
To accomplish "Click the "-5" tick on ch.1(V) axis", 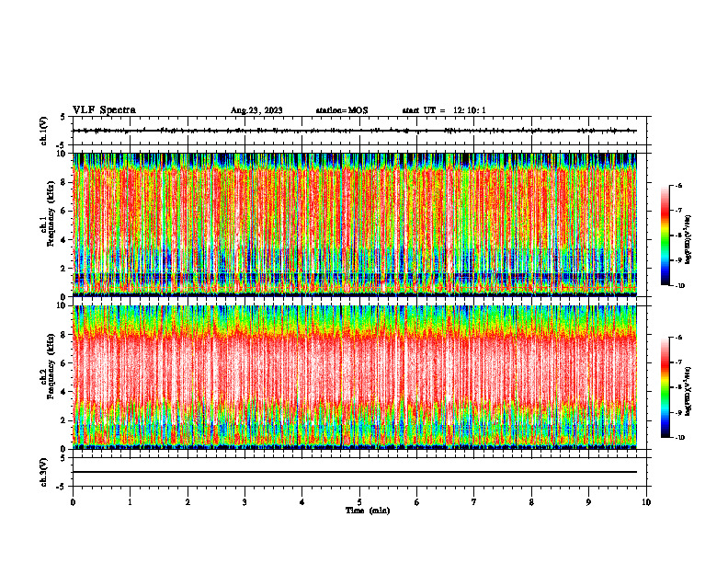I will coord(61,145).
